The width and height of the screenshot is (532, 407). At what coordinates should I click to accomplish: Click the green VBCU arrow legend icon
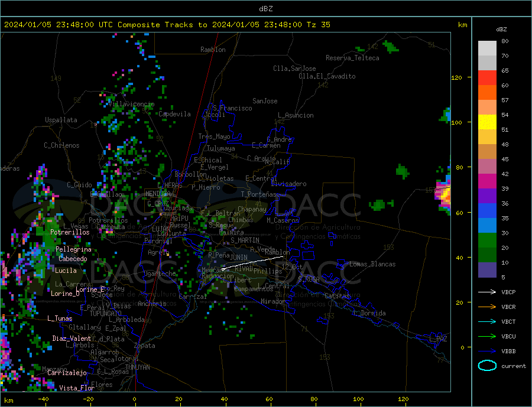coord(487,337)
